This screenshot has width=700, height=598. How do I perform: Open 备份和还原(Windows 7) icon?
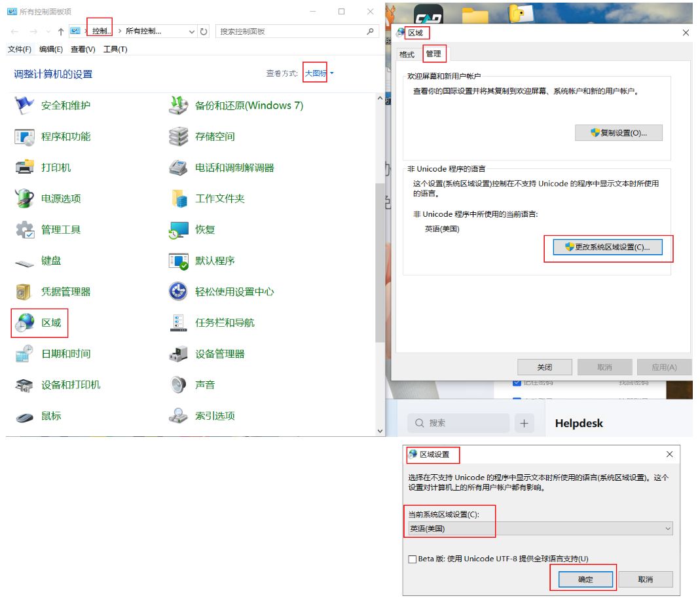pos(179,105)
